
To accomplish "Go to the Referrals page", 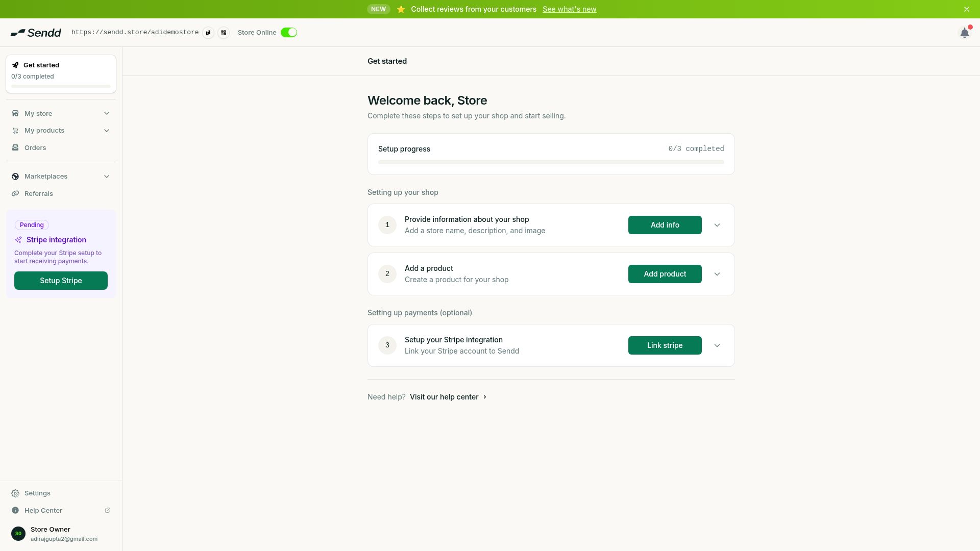I will click(61, 194).
